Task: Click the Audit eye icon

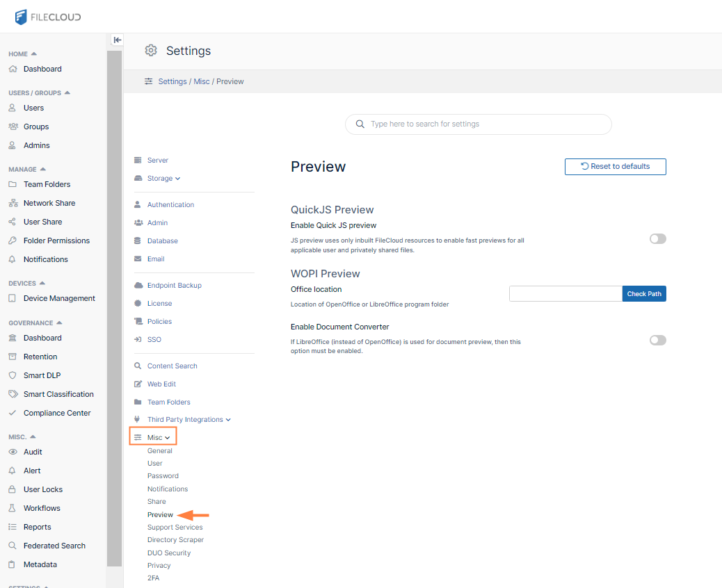Action: coord(12,452)
